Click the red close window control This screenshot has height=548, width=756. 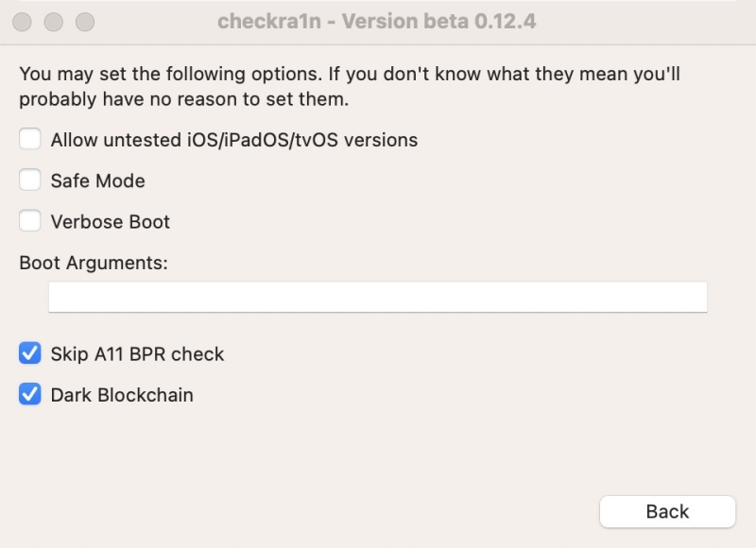21,21
